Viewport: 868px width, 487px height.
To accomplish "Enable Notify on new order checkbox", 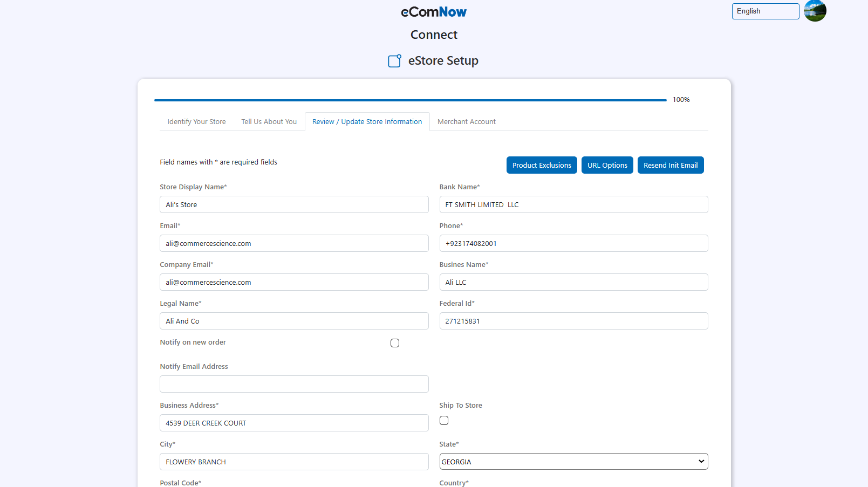I will point(395,343).
